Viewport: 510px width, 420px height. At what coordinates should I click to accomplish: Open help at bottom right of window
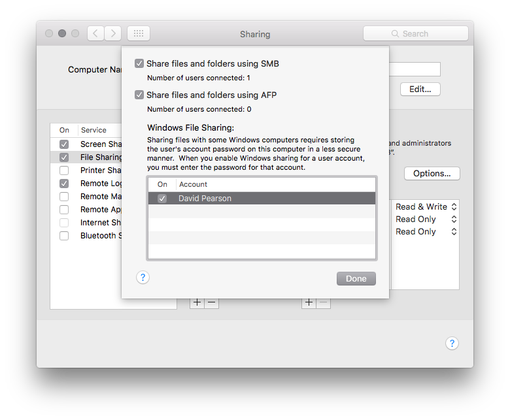(452, 344)
